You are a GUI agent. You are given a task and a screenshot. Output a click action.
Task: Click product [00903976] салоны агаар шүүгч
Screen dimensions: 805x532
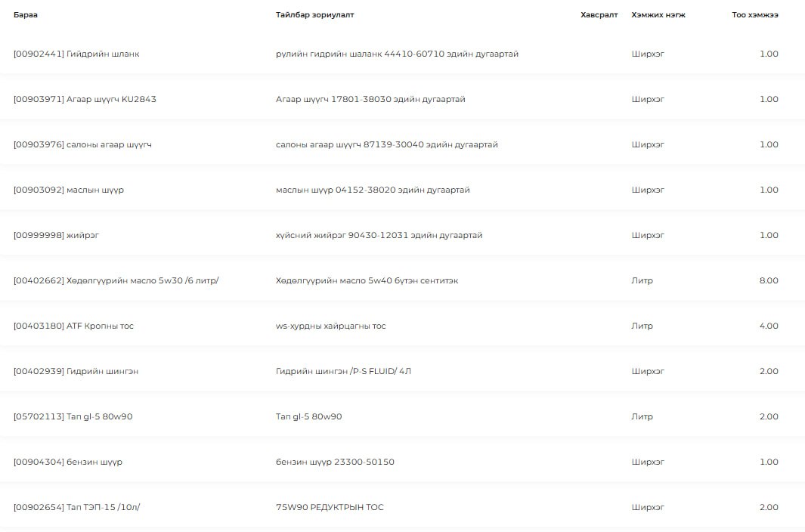(x=82, y=145)
